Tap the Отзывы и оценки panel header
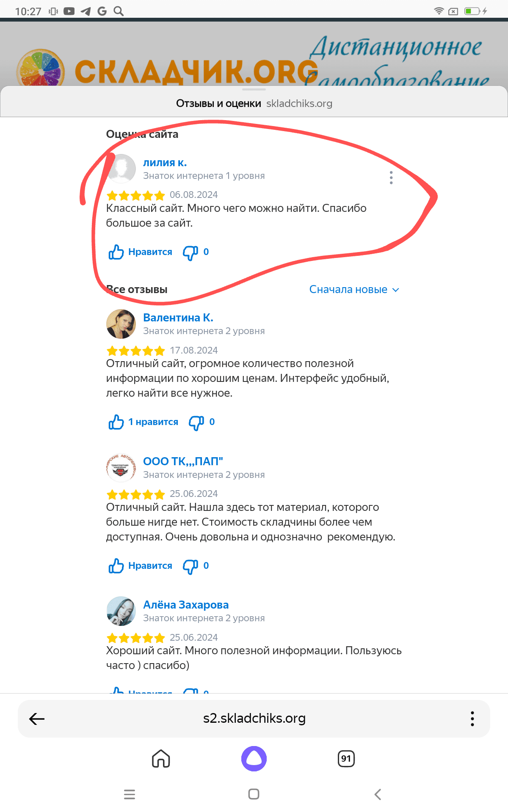Image resolution: width=508 pixels, height=812 pixels. click(254, 104)
